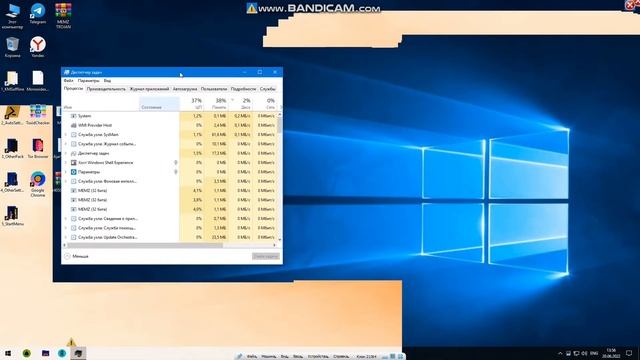The image size is (640, 360).
Task: Launch the Google Chrome desktop shortcut
Action: coord(38,184)
